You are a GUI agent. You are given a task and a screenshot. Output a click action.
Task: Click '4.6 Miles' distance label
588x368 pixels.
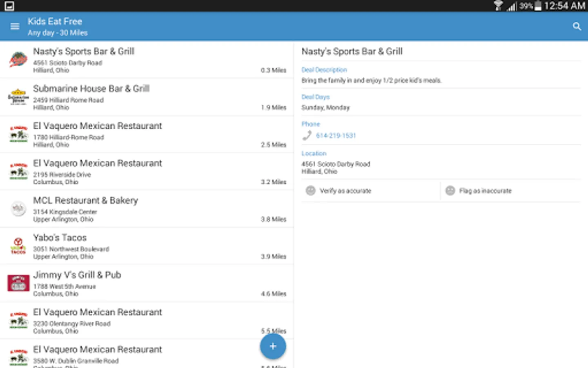coord(274,294)
